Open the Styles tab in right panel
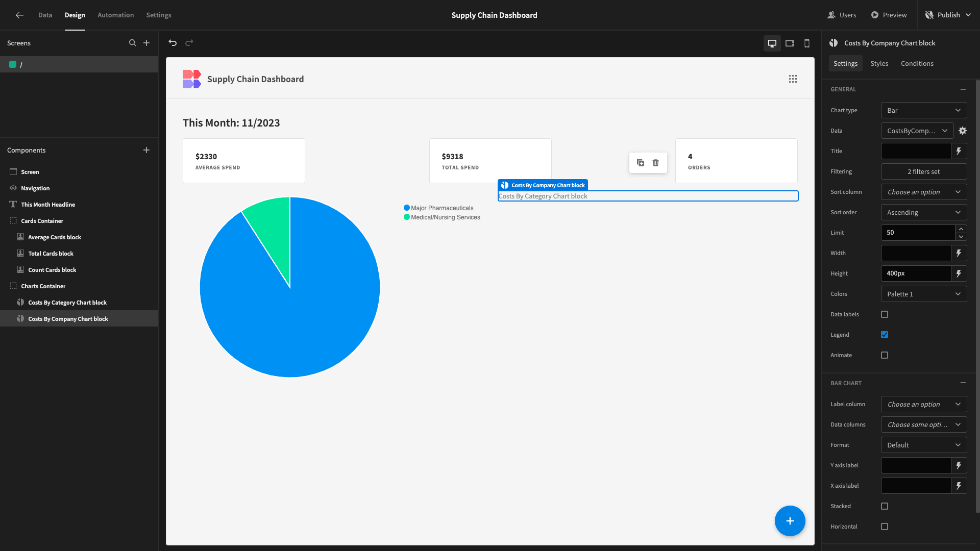 click(x=879, y=63)
